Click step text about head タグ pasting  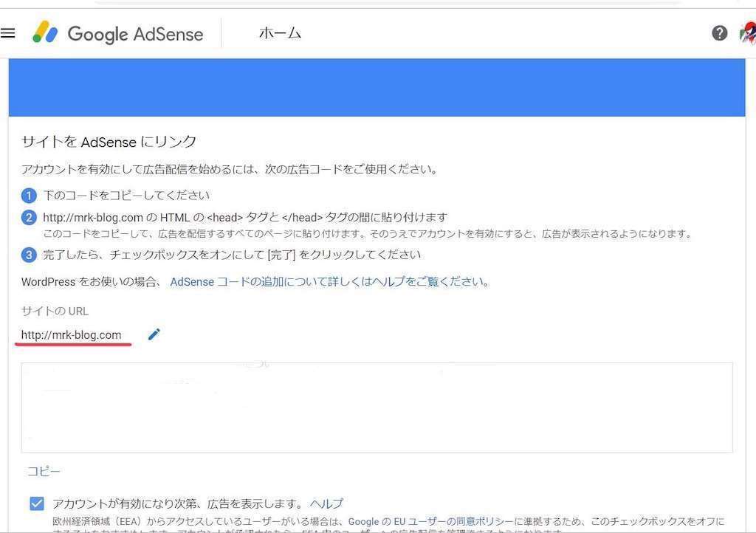245,217
